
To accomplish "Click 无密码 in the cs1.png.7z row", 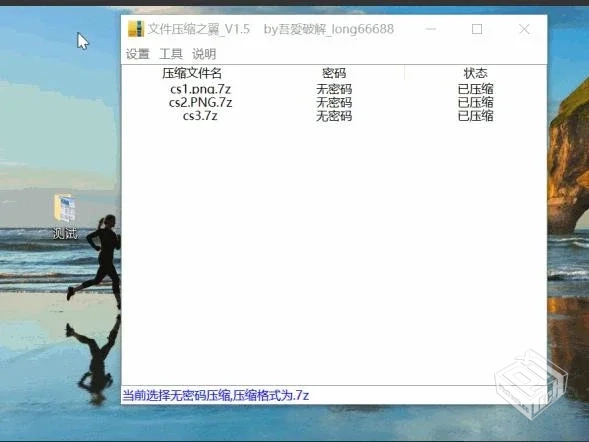I will (334, 89).
